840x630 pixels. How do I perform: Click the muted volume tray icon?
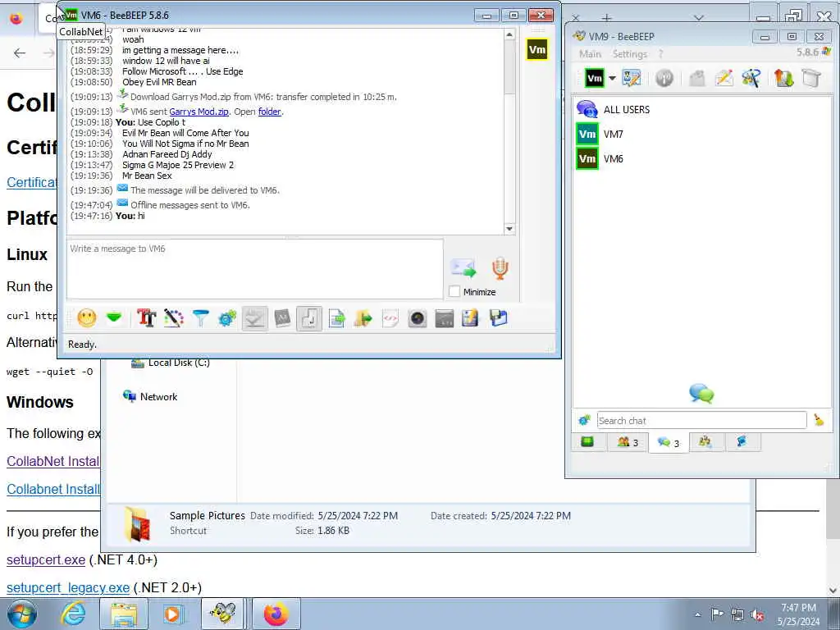point(757,615)
